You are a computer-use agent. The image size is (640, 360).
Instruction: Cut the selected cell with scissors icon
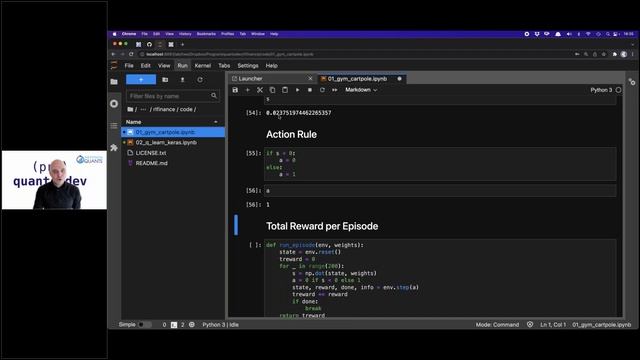(x=260, y=90)
